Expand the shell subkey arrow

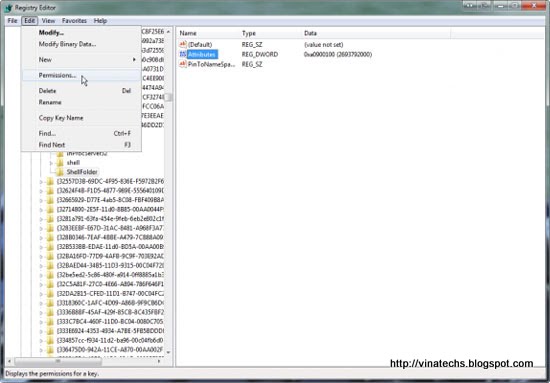51,163
